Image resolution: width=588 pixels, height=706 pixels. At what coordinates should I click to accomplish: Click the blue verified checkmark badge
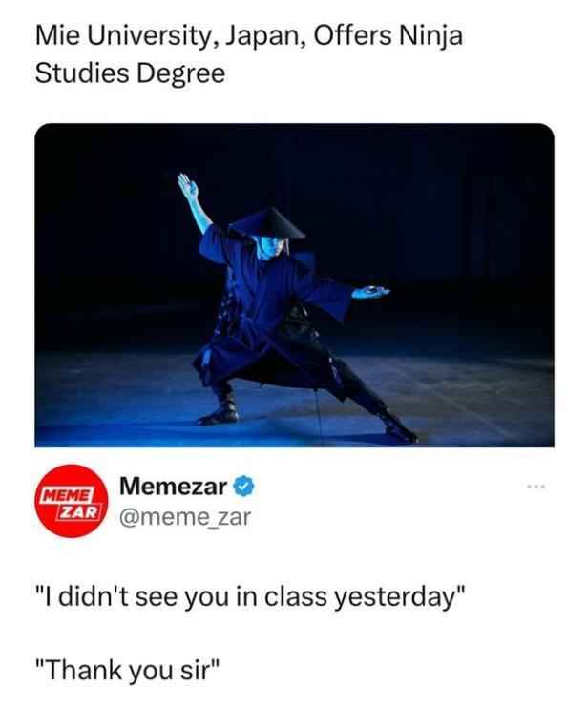[244, 487]
